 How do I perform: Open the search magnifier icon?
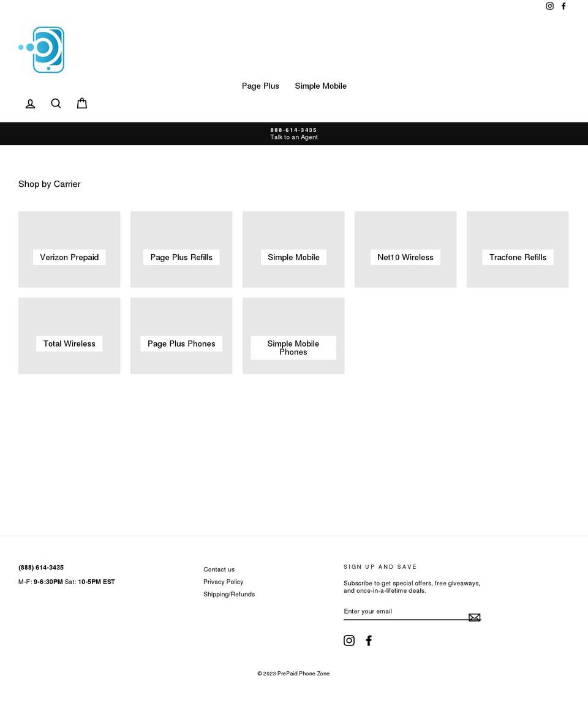tap(56, 103)
